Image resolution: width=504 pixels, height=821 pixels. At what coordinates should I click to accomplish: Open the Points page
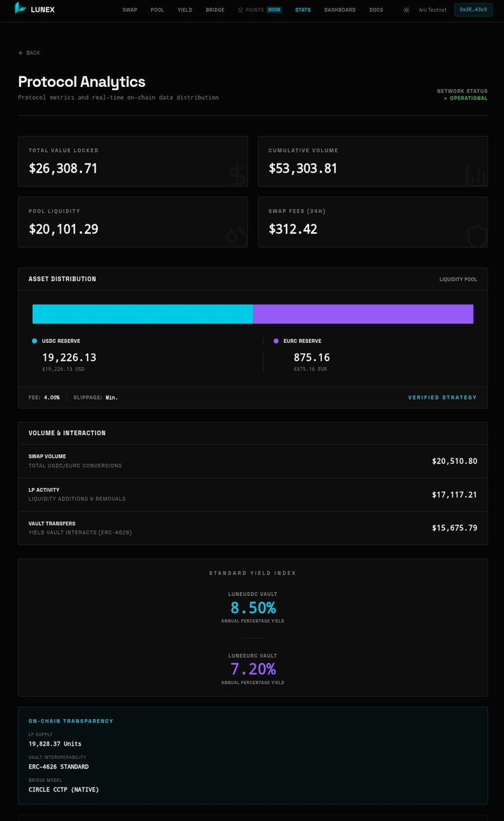[x=254, y=10]
